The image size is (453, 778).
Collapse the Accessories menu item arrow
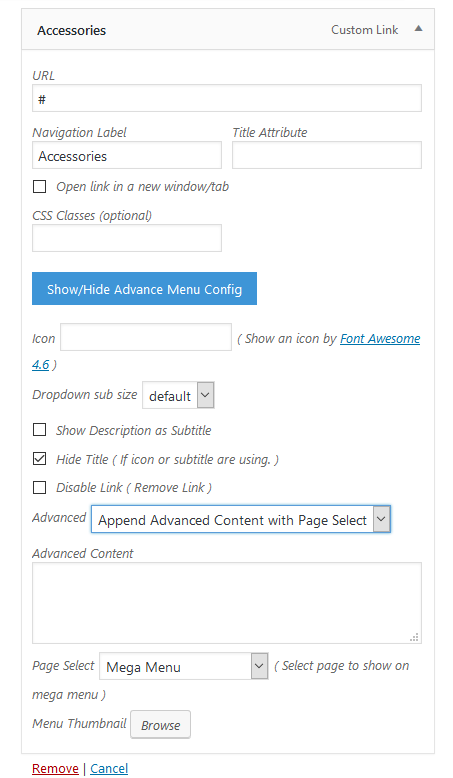click(x=418, y=29)
